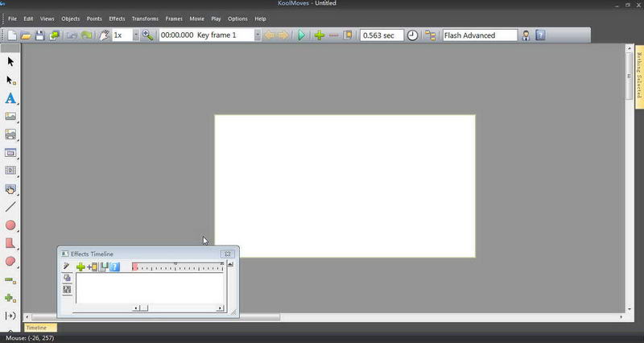Click the 0.563 sec duration field

(382, 35)
